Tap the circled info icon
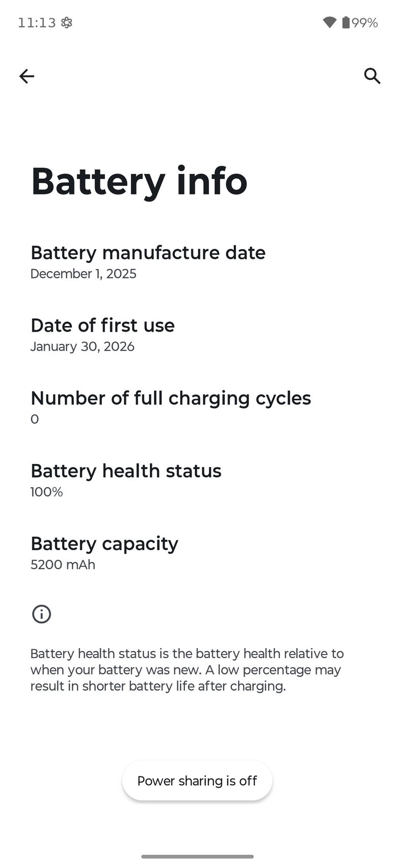This screenshot has width=395, height=868. [41, 614]
